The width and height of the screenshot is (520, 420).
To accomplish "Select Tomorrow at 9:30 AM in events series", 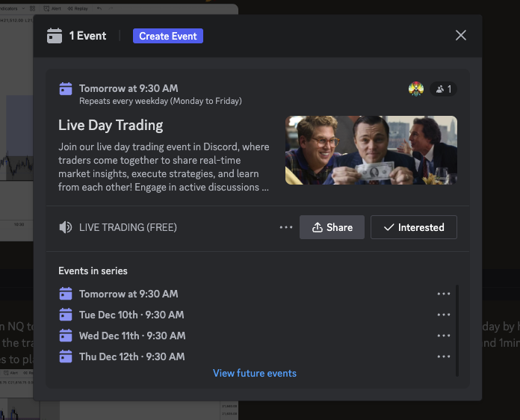I will 129,294.
